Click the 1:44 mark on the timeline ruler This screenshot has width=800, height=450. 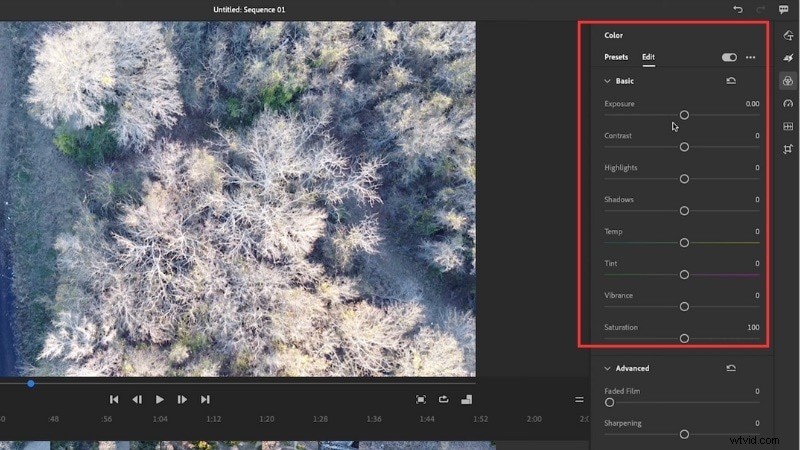pos(427,419)
